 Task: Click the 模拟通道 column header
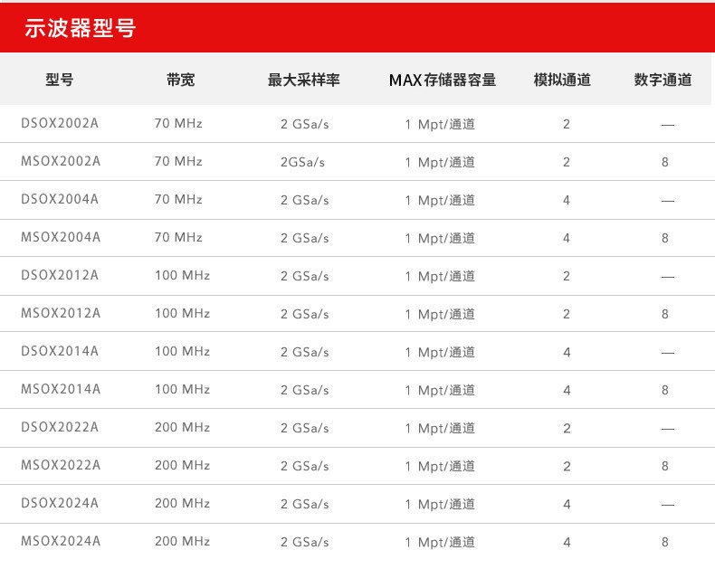pos(562,80)
